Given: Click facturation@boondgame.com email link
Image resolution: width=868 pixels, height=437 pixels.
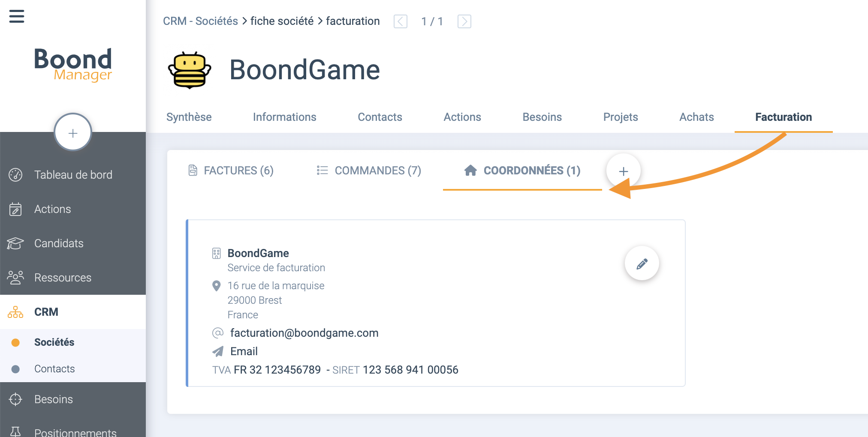Looking at the screenshot, I should 304,333.
